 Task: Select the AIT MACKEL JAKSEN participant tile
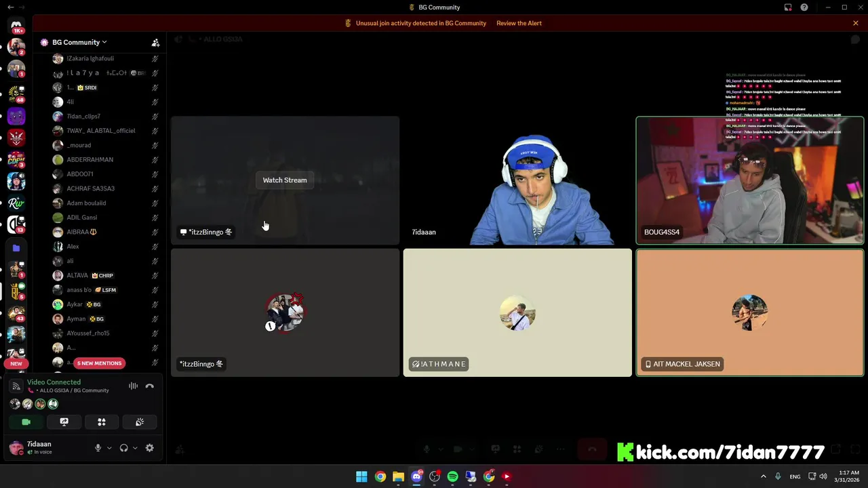(750, 312)
